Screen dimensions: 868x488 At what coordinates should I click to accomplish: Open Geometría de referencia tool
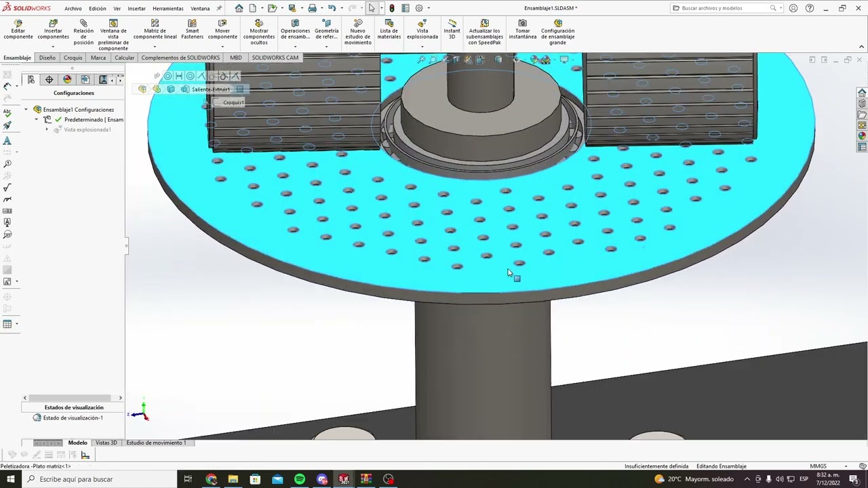click(x=326, y=30)
